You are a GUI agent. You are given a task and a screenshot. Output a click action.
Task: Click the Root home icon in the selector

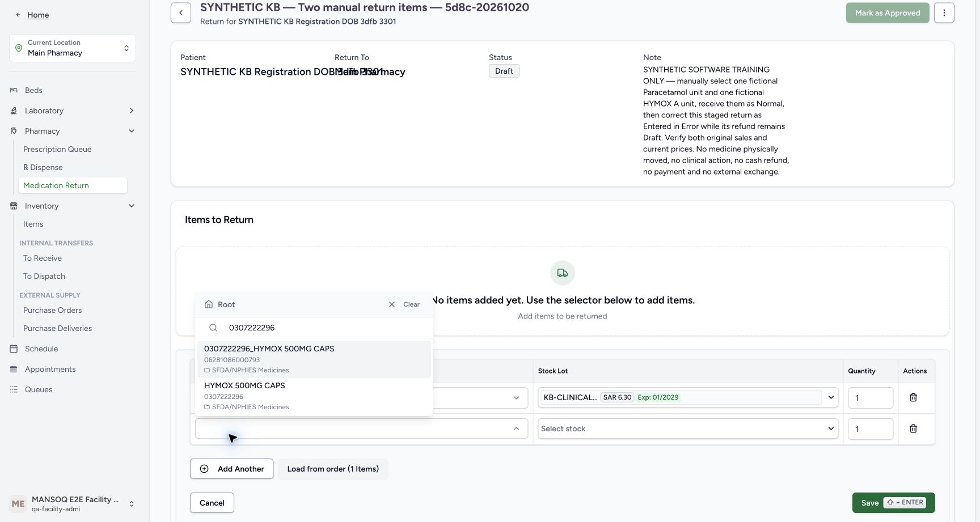click(209, 304)
